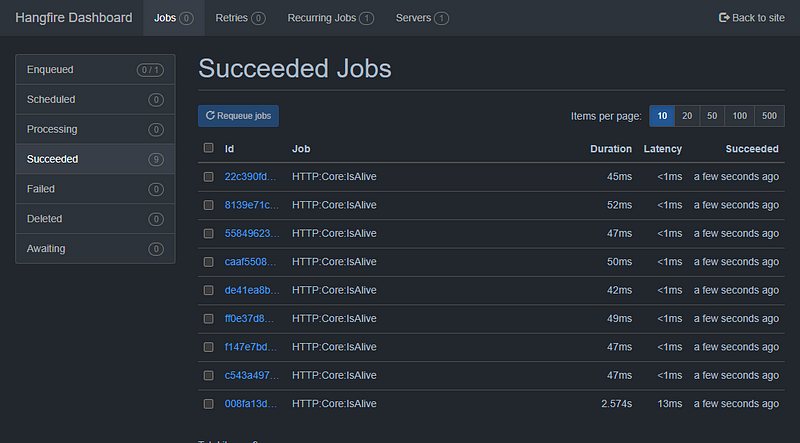Click the 49ms duration value
The width and height of the screenshot is (800, 443).
click(619, 318)
